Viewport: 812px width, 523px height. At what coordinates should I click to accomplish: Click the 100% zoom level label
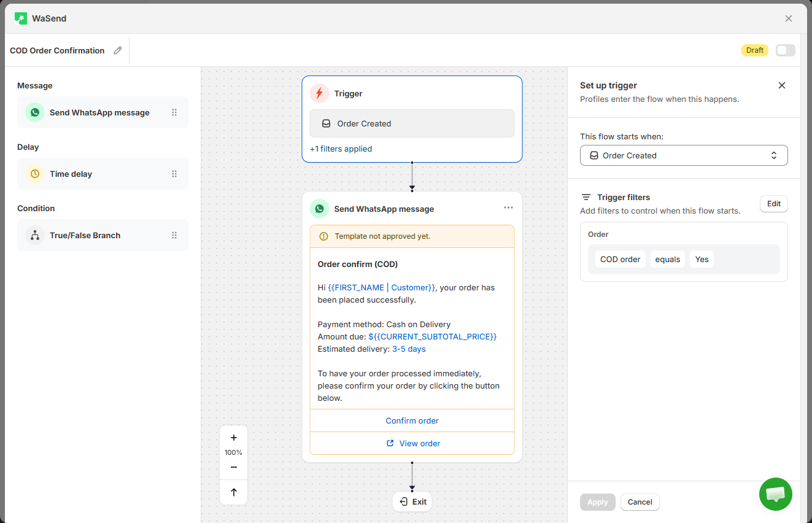pos(233,452)
